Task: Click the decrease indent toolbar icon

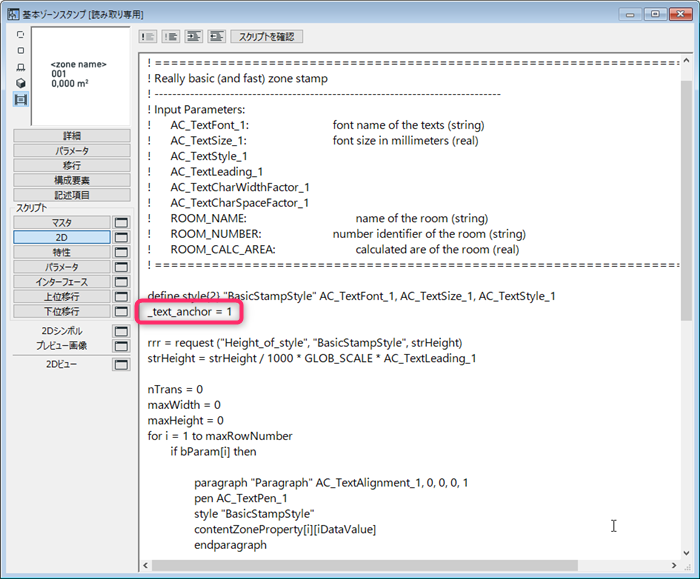Action: tap(217, 37)
